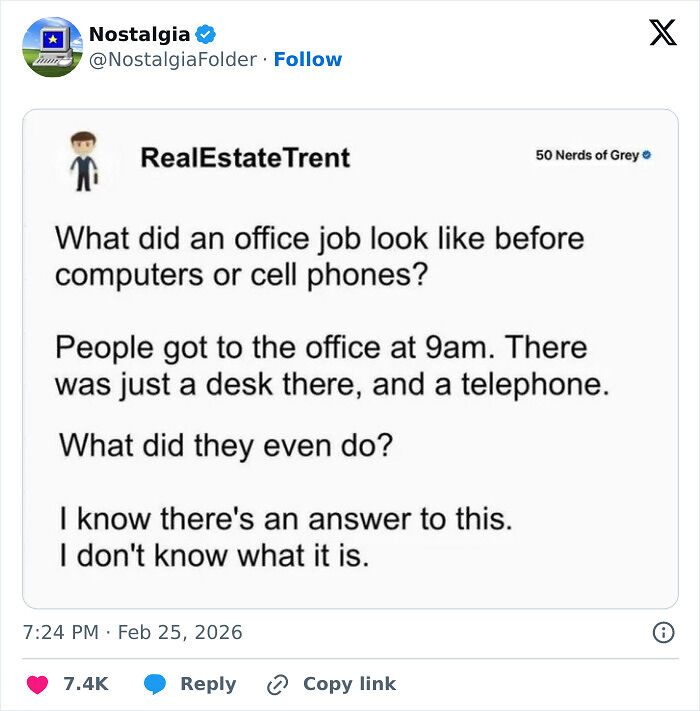Click the Nostalgia display name
The width and height of the screenshot is (700, 711).
point(140,34)
